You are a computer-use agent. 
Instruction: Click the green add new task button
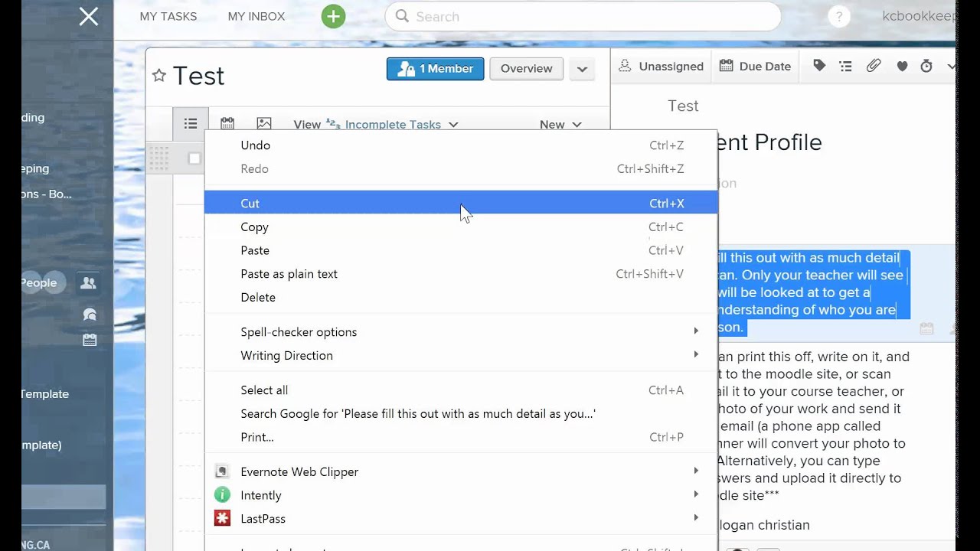tap(333, 16)
